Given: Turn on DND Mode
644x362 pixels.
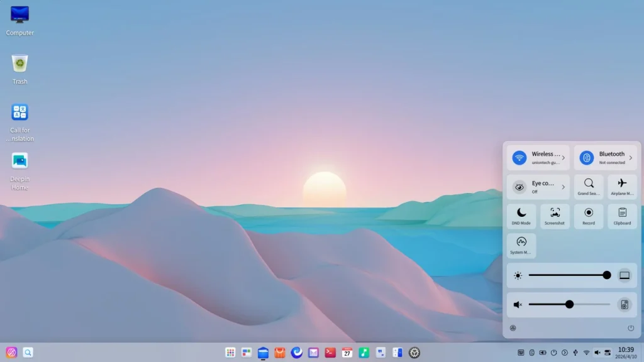Looking at the screenshot, I should coord(521,216).
